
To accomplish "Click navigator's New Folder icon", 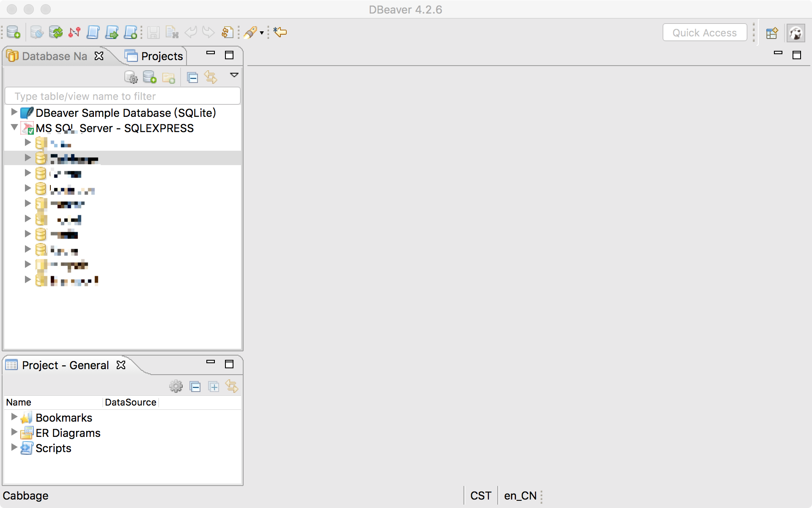I will pyautogui.click(x=168, y=77).
